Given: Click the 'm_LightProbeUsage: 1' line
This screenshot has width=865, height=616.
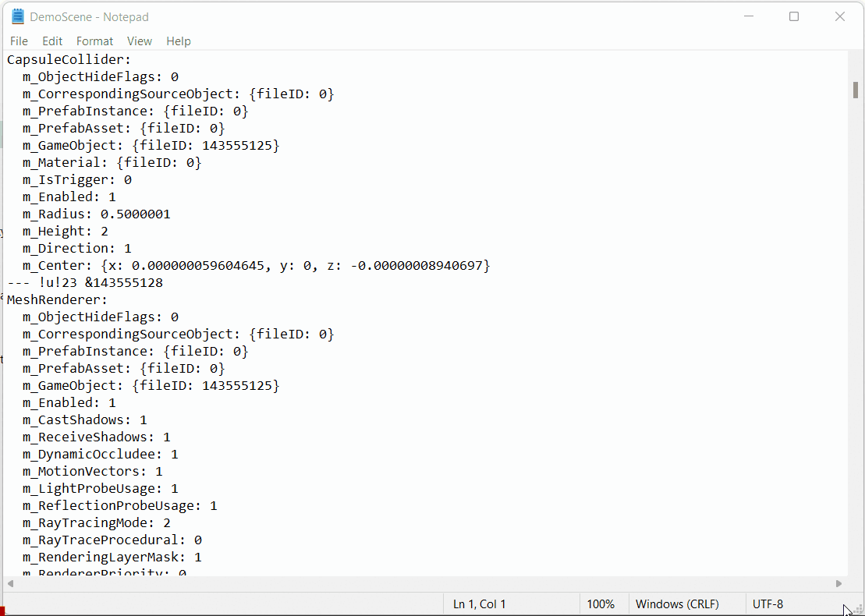Looking at the screenshot, I should click(x=101, y=488).
